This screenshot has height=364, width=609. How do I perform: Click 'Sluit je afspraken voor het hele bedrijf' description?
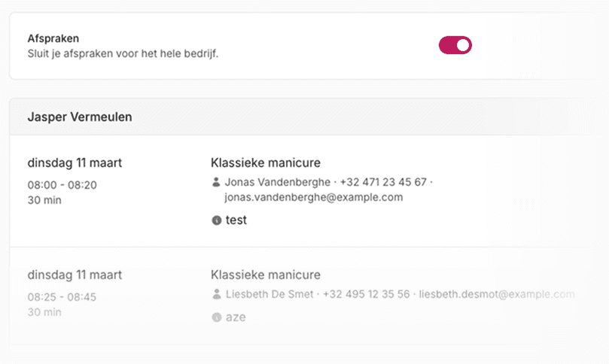[123, 53]
